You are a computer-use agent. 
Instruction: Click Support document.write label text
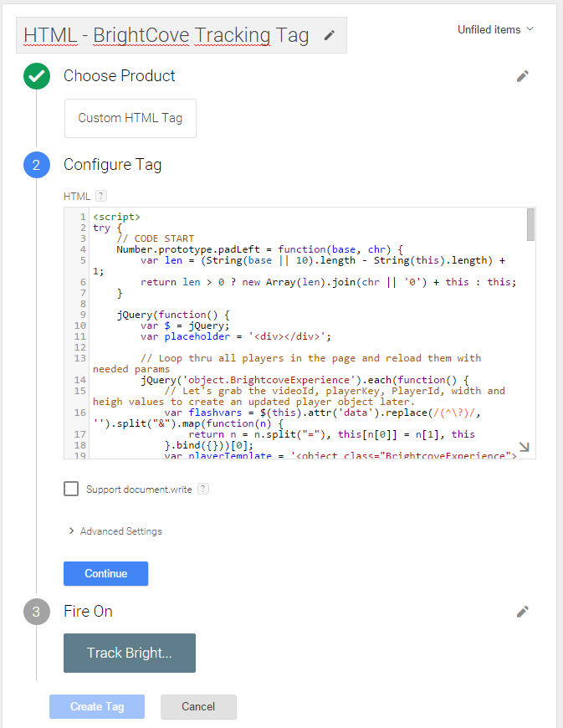click(x=139, y=490)
